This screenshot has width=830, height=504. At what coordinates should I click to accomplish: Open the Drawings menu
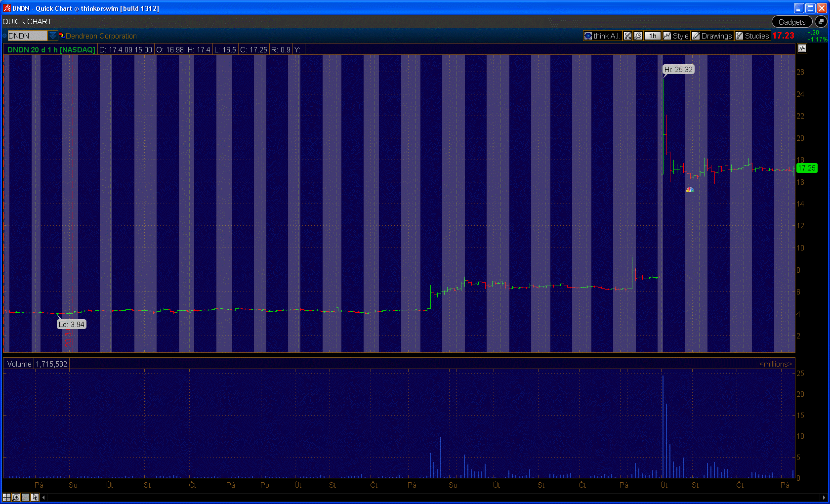point(712,36)
